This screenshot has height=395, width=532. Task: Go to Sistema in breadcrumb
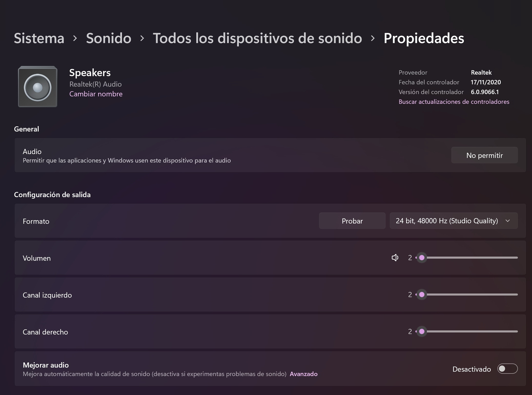point(39,38)
